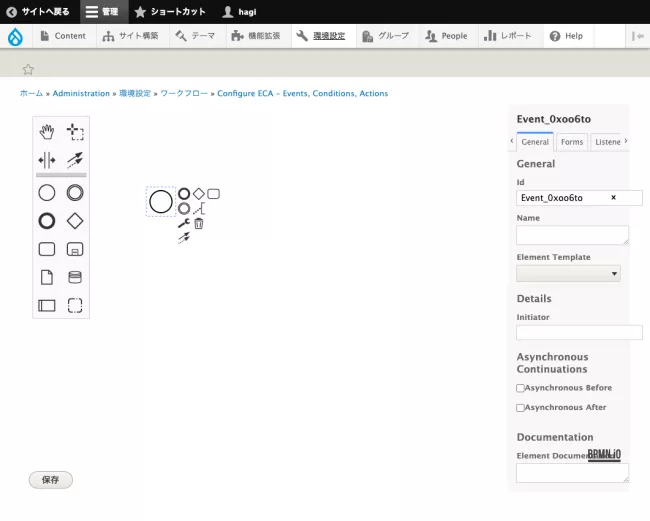Enable Asynchronous Before checkbox
650x521 pixels.
520,388
